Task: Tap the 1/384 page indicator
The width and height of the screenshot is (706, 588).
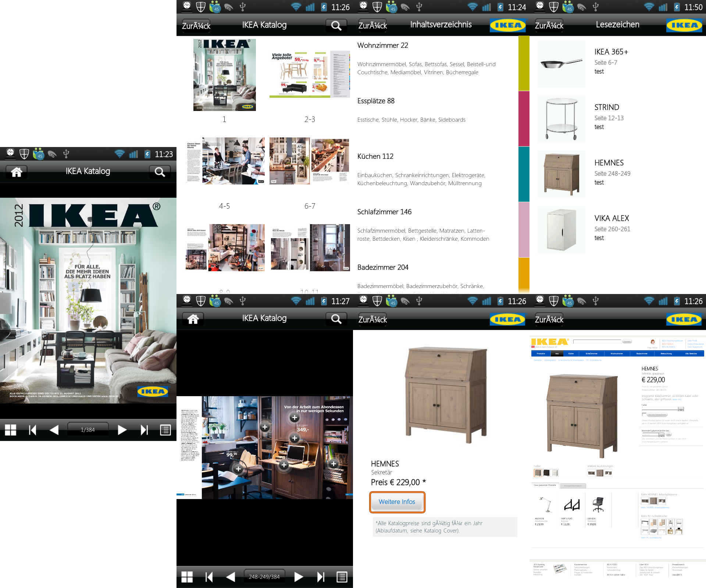Action: [88, 430]
